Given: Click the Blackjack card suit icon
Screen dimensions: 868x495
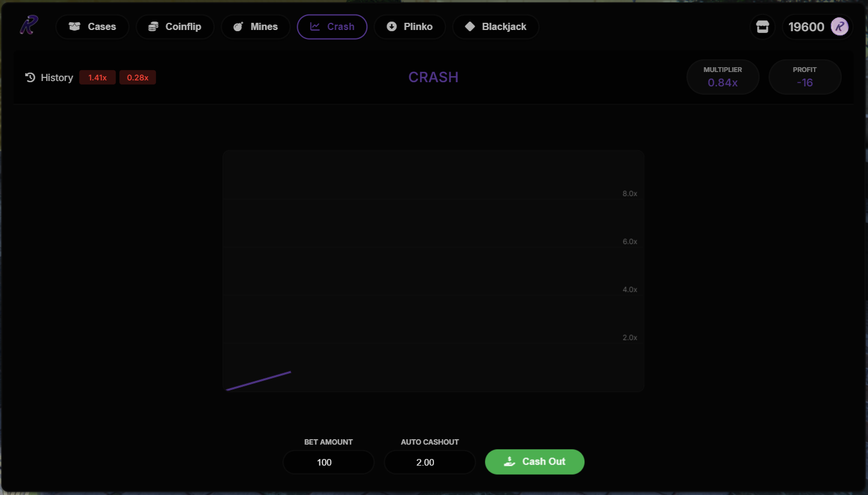Looking at the screenshot, I should tap(470, 26).
